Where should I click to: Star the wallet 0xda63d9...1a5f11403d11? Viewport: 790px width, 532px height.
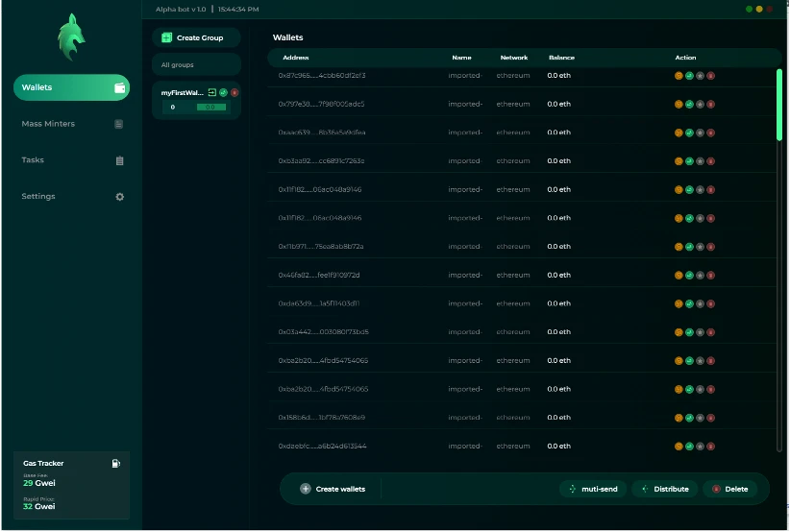(700, 304)
